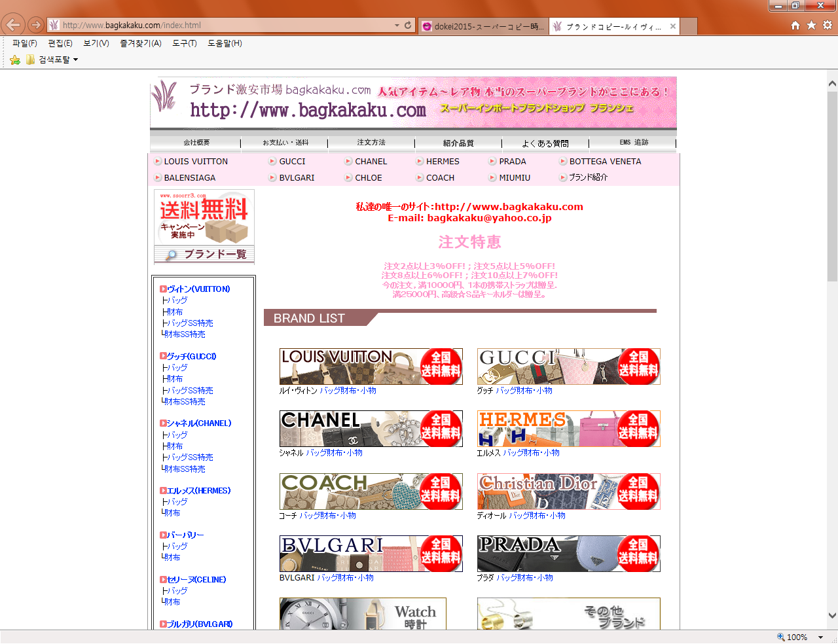Image resolution: width=838 pixels, height=644 pixels.
Task: Open ヴィトン(VUITTON) sidebar category
Action: (198, 289)
